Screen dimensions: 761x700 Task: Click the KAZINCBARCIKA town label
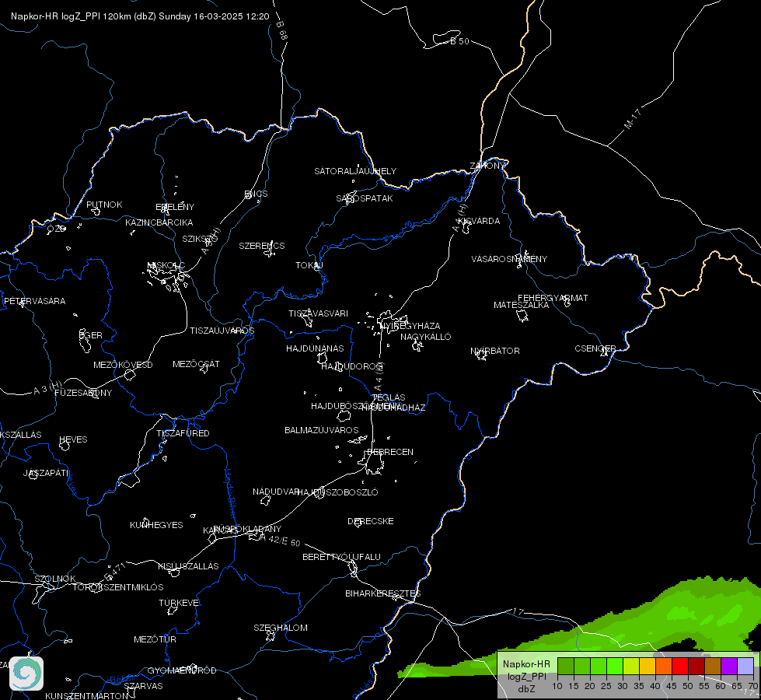point(159,222)
